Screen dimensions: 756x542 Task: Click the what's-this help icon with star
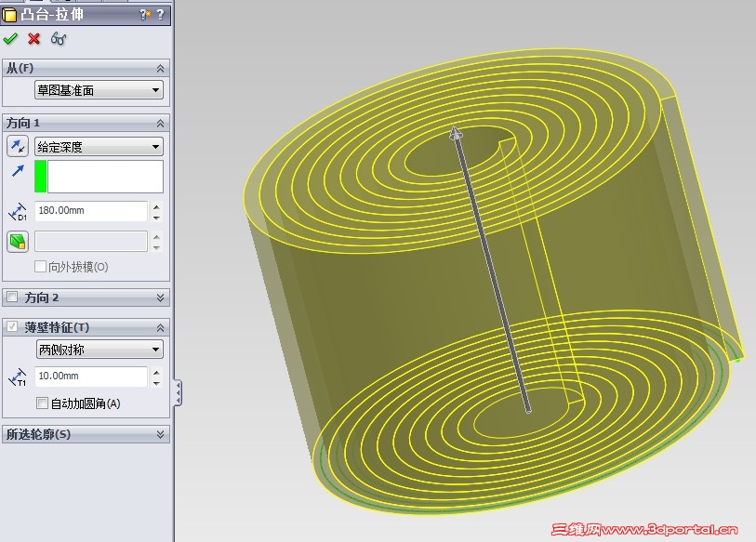click(x=145, y=15)
